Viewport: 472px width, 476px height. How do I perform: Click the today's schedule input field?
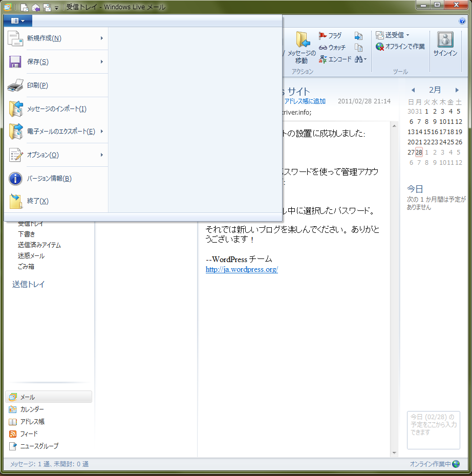pyautogui.click(x=433, y=430)
